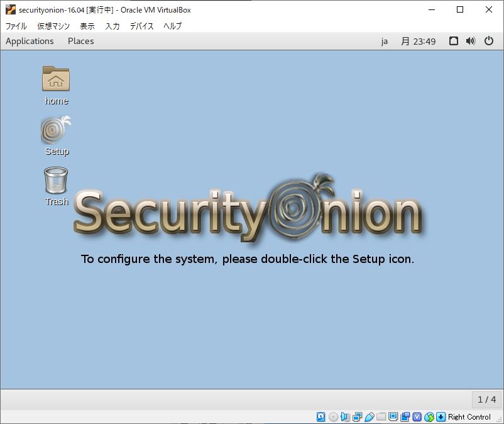Click the hard disk activity status icon
Screen dimensions: 504x424
tap(320, 417)
